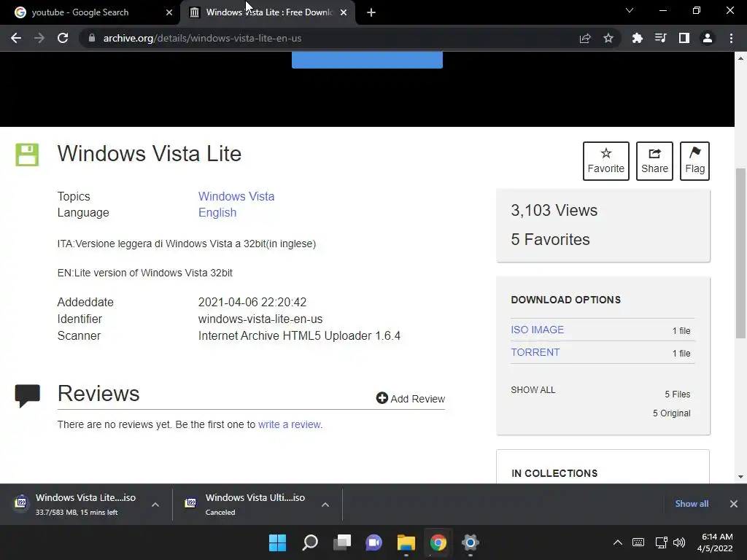Screen dimensions: 747x560
Task: Open the Windows Vista topic link
Action: point(236,196)
